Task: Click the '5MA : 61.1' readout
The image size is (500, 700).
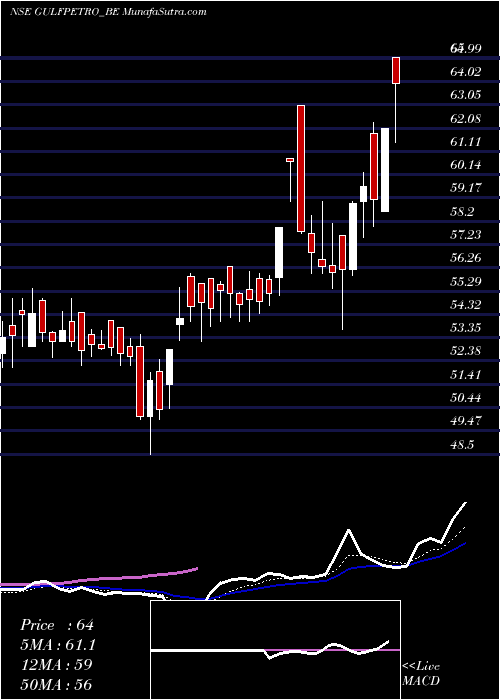Action: coord(58,645)
